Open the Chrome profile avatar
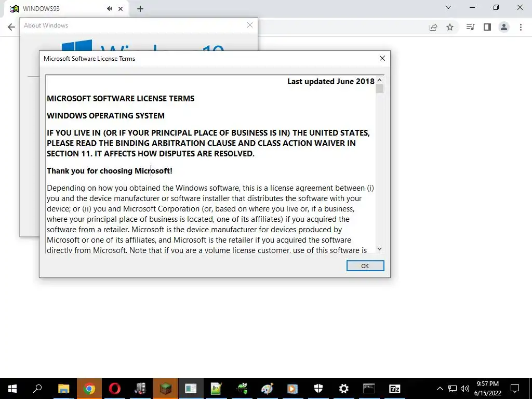 [504, 27]
